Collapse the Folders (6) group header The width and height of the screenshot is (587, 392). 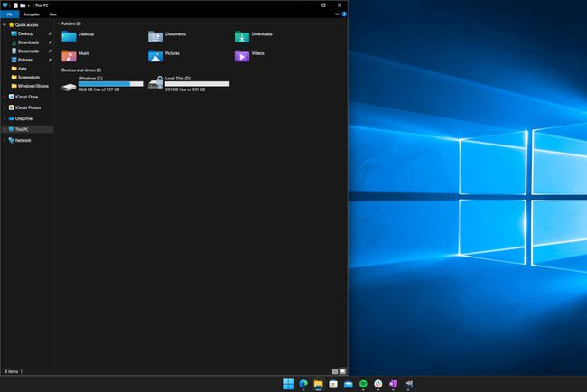coord(59,23)
